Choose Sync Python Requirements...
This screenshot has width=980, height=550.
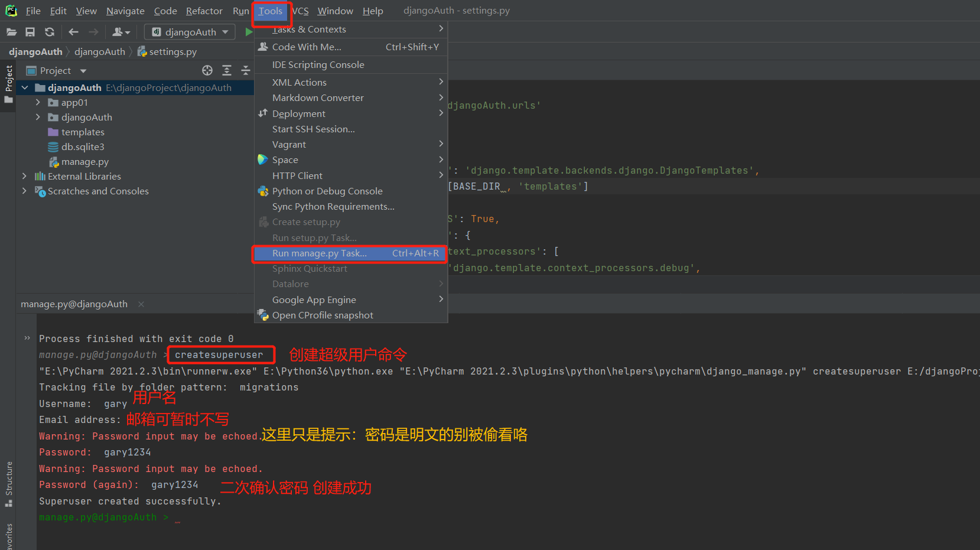(351, 206)
